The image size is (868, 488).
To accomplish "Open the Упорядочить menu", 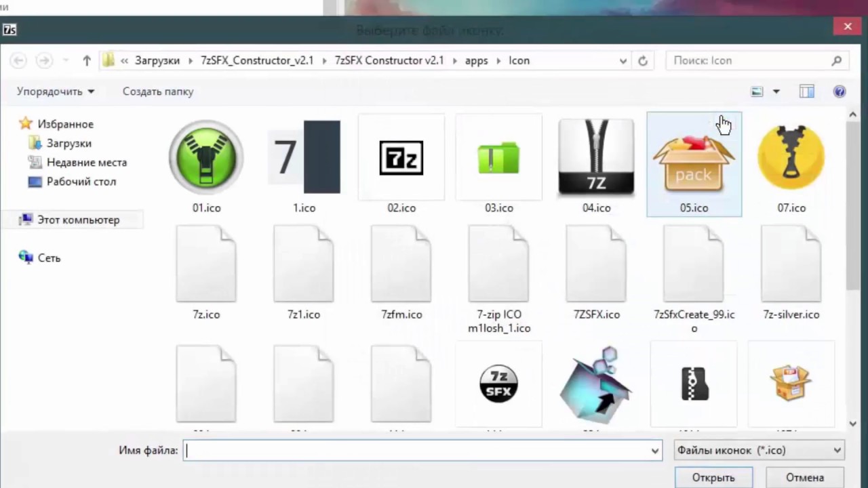I will coord(56,91).
